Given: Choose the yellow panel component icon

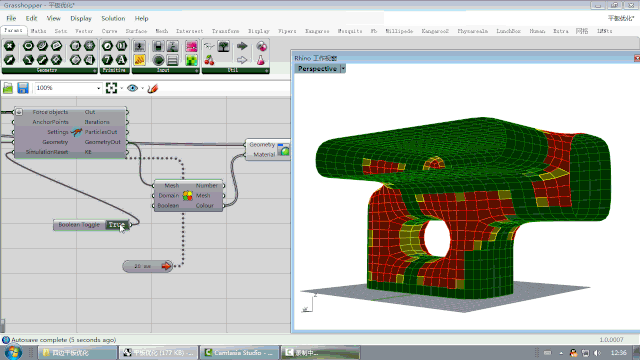Looking at the screenshot, I should pos(140,60).
